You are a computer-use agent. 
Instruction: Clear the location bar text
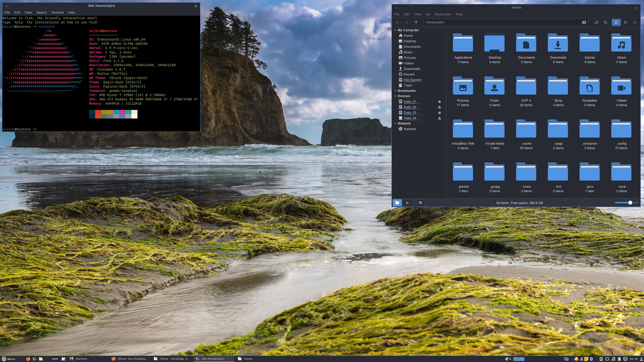(x=584, y=22)
